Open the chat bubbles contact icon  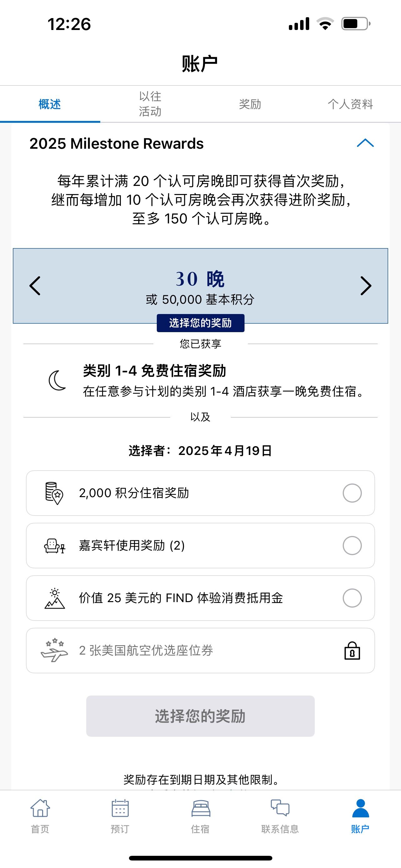coord(280,808)
